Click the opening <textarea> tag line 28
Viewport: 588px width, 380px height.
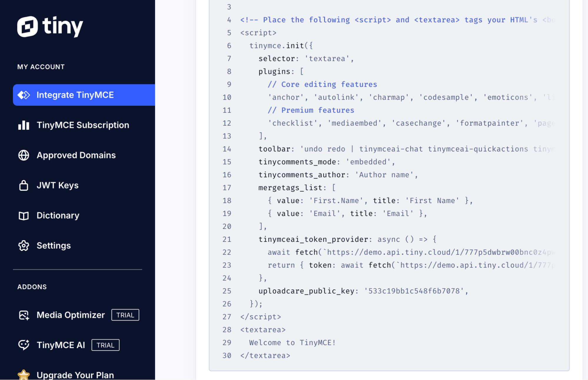(x=263, y=330)
